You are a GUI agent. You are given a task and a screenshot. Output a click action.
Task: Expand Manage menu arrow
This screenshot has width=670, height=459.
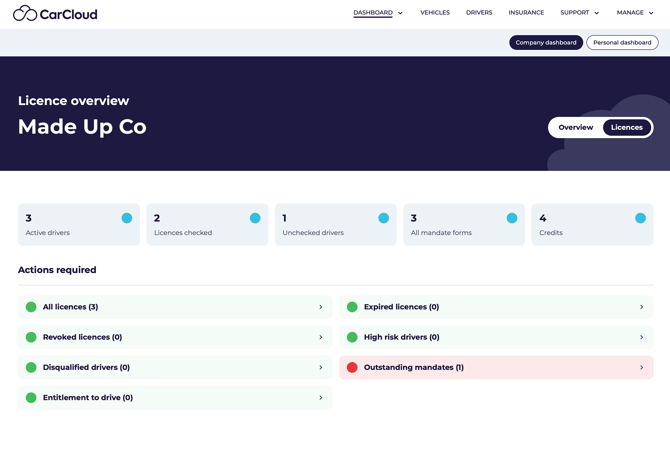[651, 13]
